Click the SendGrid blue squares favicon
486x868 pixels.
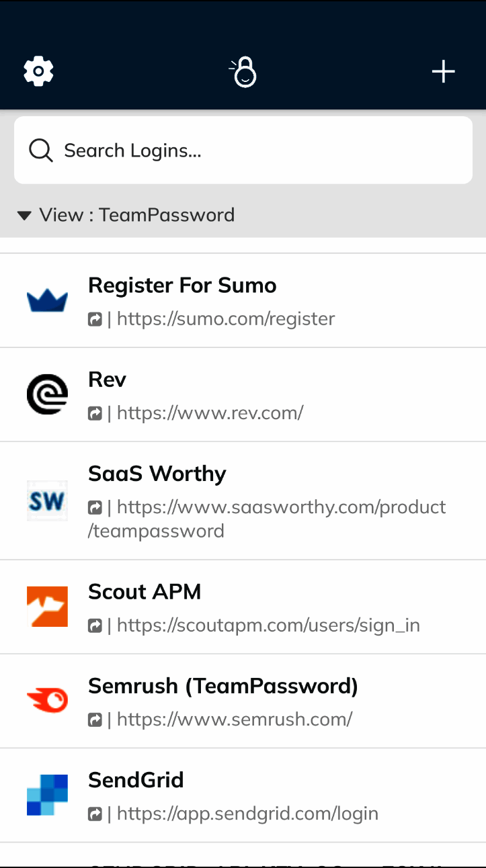point(47,794)
